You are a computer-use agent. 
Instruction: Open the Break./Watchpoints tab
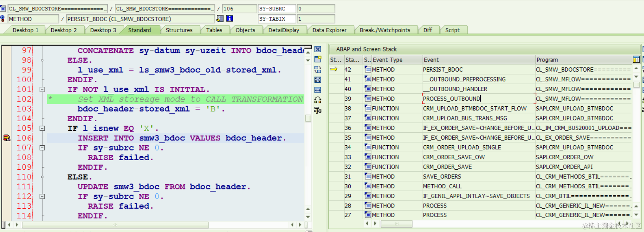point(385,30)
